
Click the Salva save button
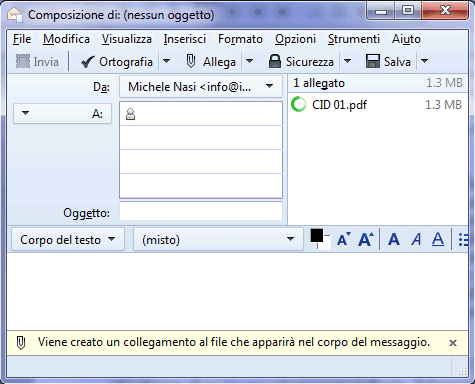388,62
